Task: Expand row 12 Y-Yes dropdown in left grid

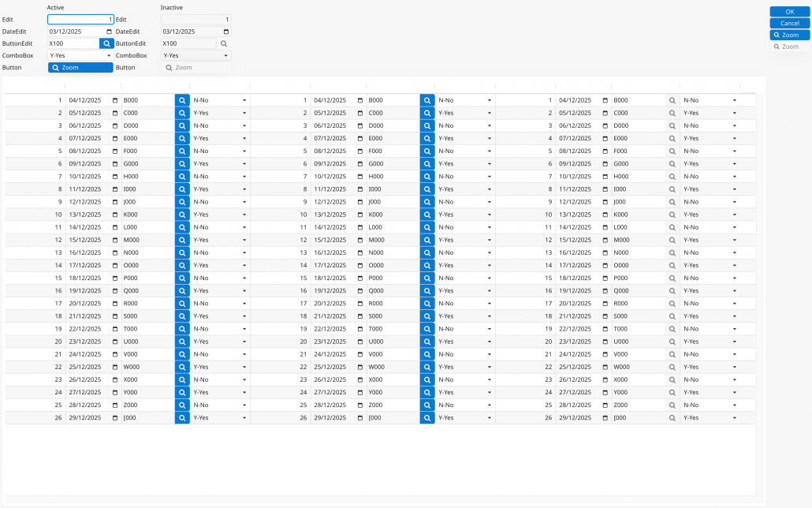Action: (244, 240)
